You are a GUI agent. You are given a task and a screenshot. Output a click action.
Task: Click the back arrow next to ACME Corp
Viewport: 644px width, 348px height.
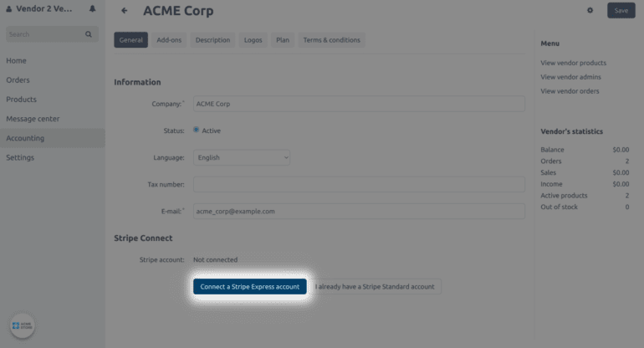pos(125,11)
